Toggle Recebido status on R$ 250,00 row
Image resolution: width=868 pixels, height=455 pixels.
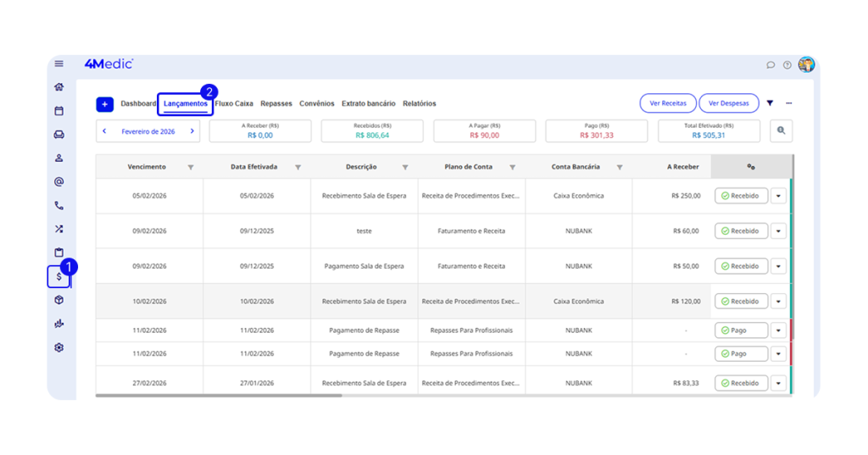[741, 196]
